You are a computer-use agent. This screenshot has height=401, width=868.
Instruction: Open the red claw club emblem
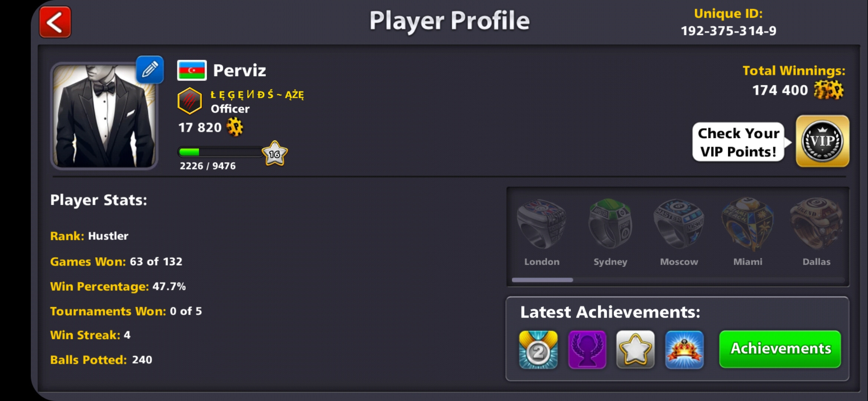(x=190, y=101)
